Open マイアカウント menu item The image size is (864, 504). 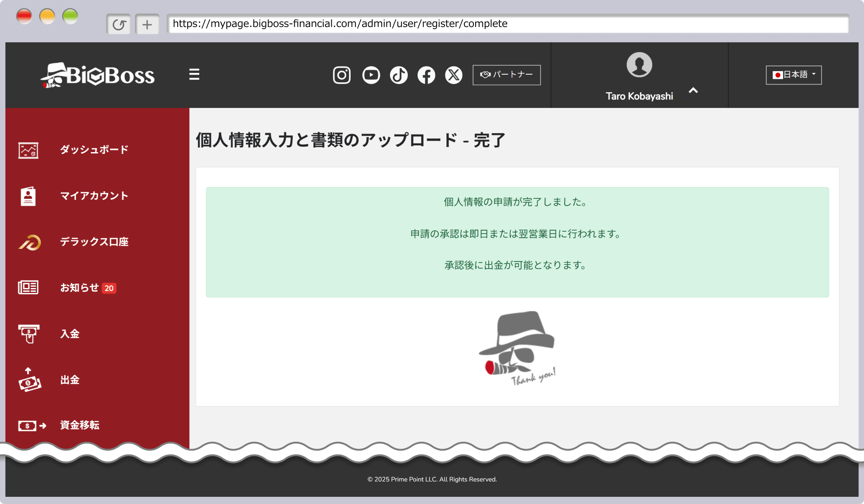point(94,196)
